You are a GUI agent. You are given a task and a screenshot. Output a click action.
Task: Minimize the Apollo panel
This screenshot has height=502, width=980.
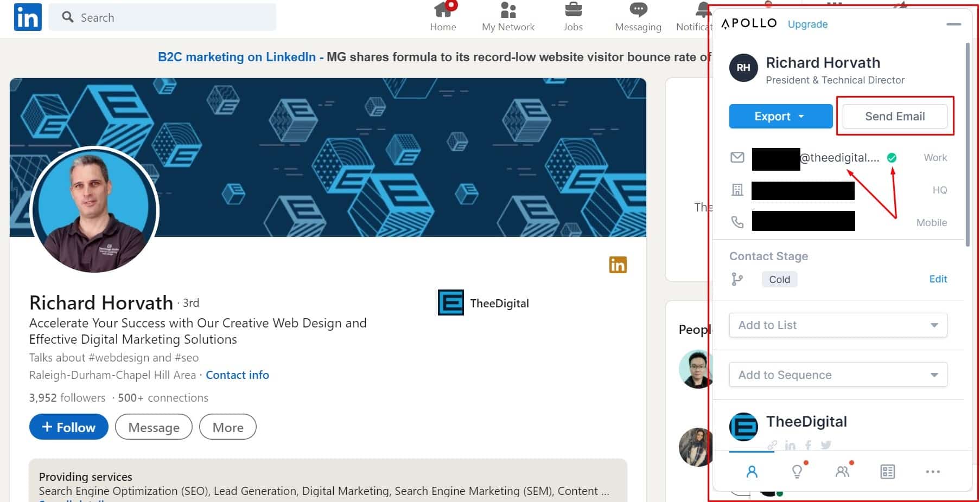[953, 24]
